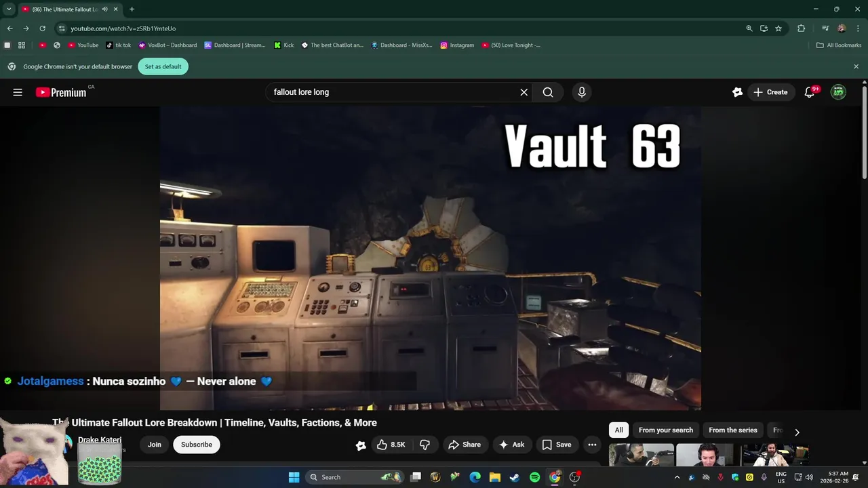The height and width of the screenshot is (488, 868).
Task: Open Dashboard | Stream... bookmark
Action: [235, 45]
